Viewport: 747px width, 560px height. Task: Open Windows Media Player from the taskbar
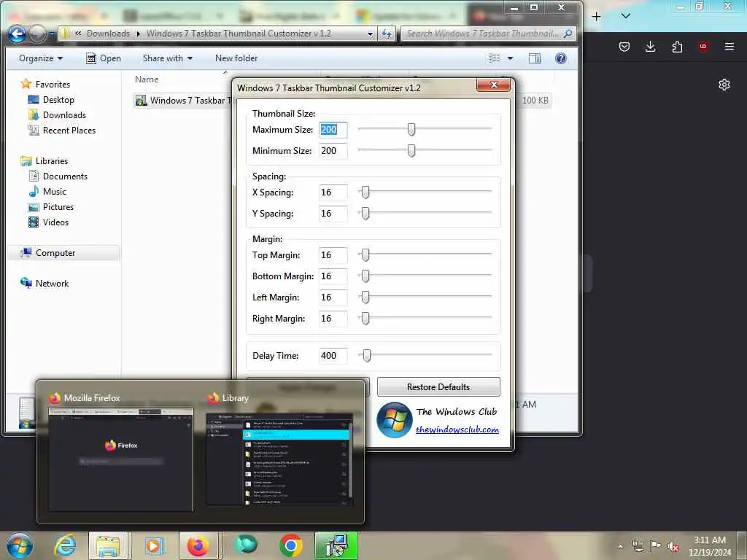[x=153, y=545]
